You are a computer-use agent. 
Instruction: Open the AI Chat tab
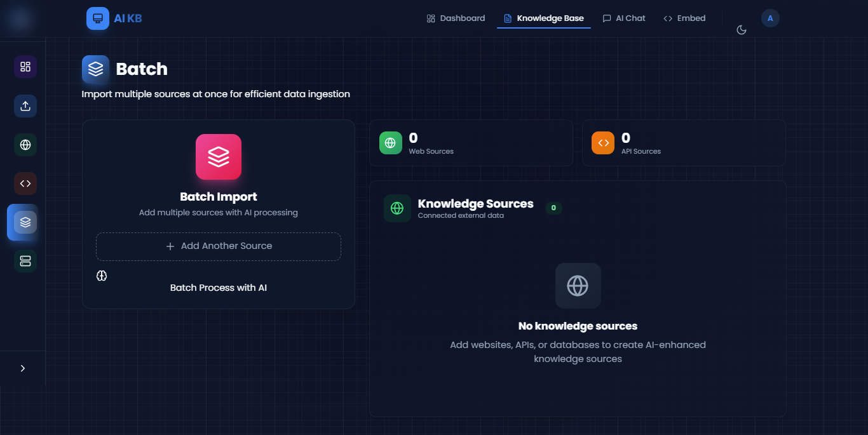click(x=624, y=18)
